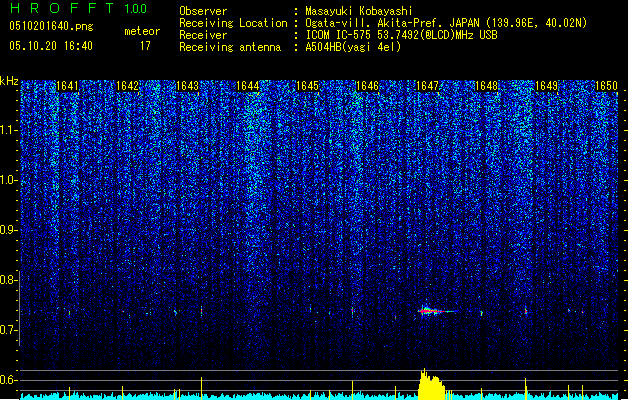Image resolution: width=629 pixels, height=400 pixels.
Task: Click time marker 1641 on spectrogram
Action: 67,86
